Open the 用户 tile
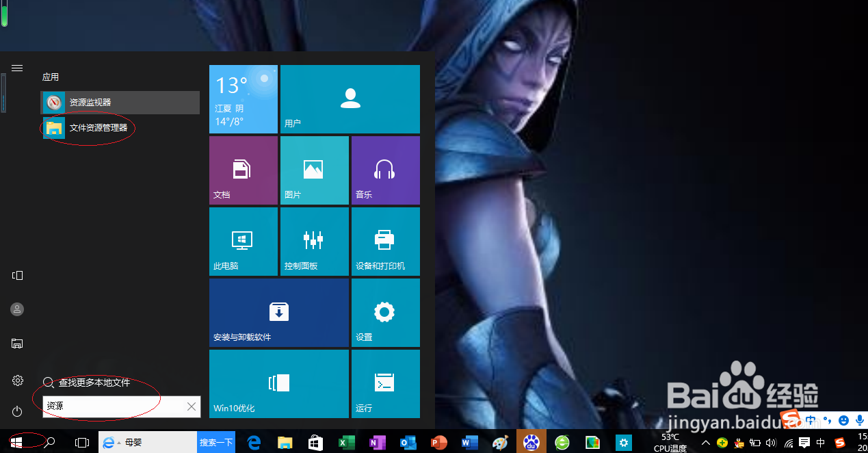 point(350,99)
